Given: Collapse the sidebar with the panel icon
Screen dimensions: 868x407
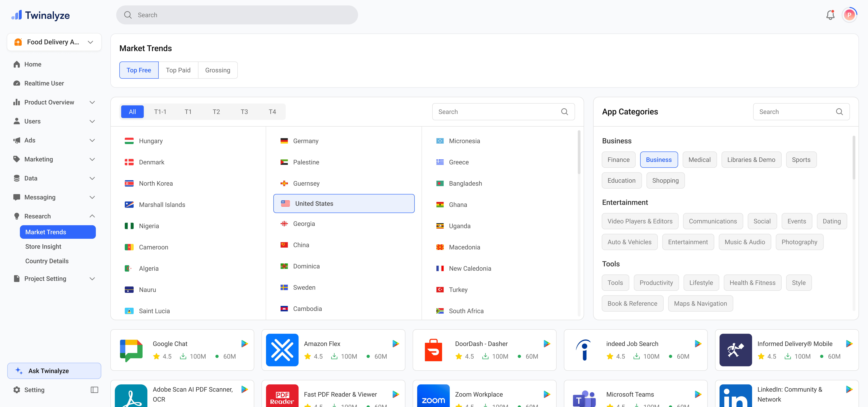Looking at the screenshot, I should (94, 390).
